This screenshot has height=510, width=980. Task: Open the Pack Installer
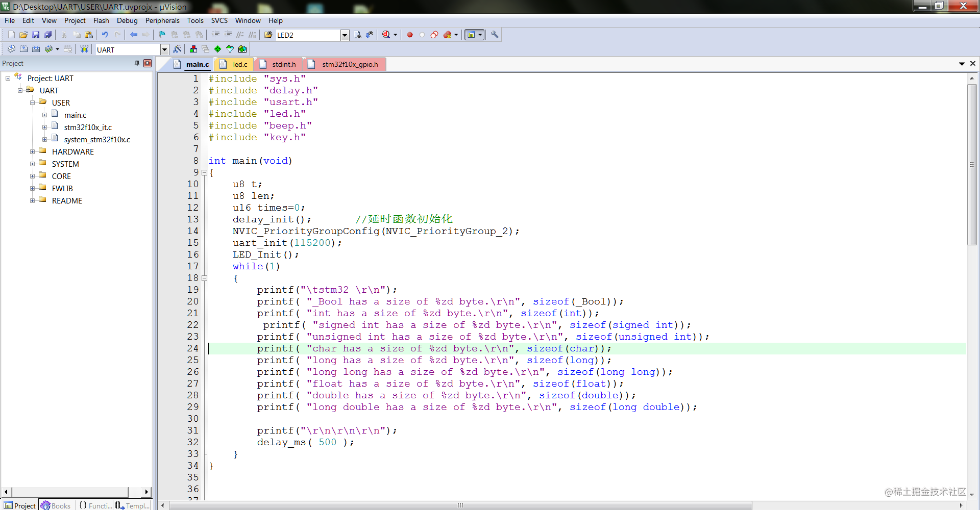pyautogui.click(x=242, y=49)
